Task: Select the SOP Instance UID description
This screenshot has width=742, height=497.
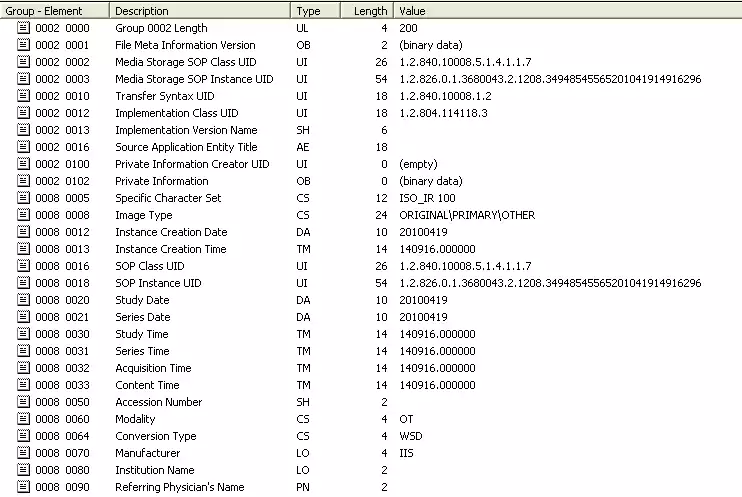Action: tap(158, 283)
